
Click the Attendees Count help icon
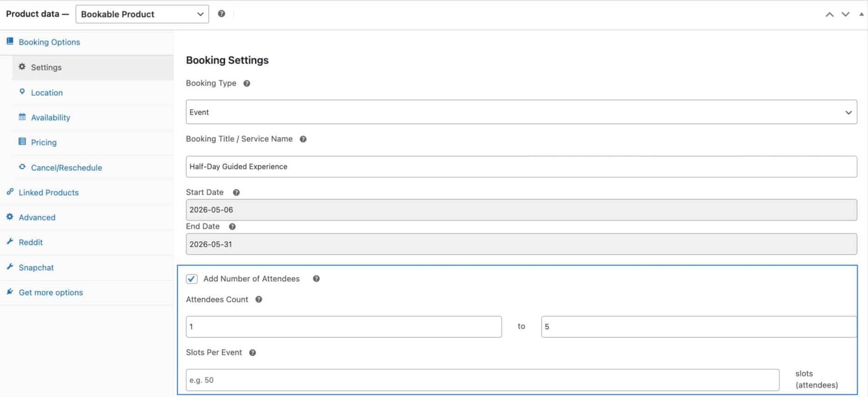(x=259, y=299)
